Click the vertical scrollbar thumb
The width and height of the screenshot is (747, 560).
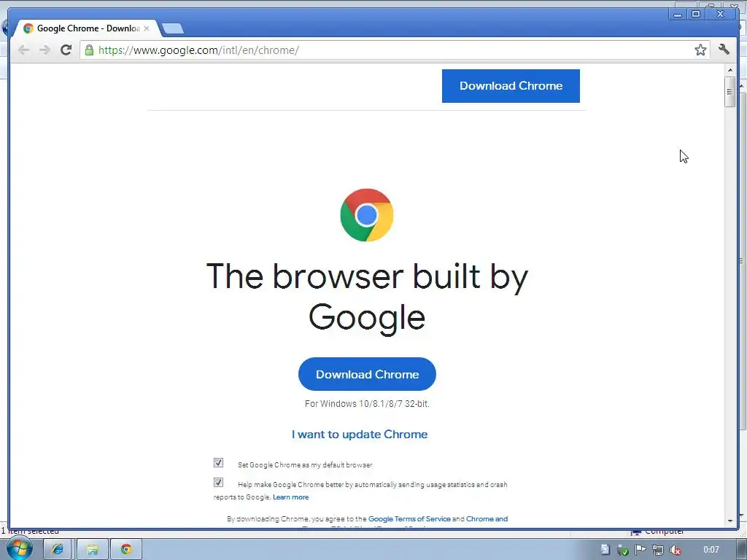tap(729, 91)
